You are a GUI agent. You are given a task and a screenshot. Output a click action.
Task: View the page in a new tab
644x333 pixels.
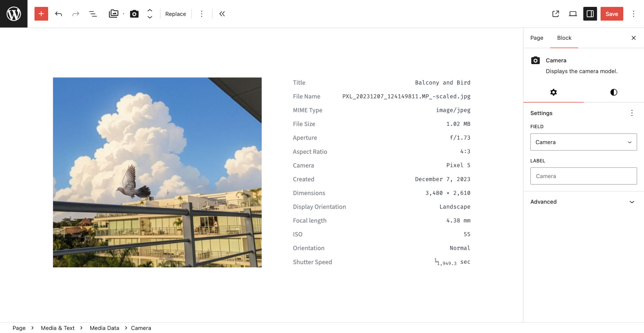click(x=556, y=14)
